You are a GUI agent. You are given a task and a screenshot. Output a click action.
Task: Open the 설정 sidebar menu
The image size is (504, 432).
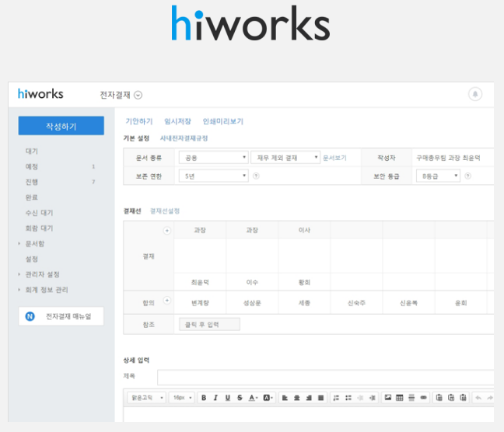tap(31, 259)
